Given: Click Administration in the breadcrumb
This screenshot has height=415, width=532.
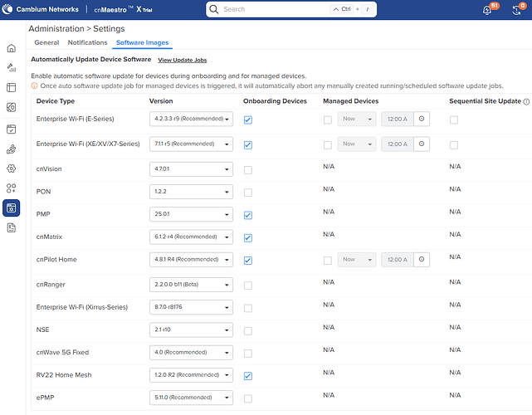Looking at the screenshot, I should point(56,28).
